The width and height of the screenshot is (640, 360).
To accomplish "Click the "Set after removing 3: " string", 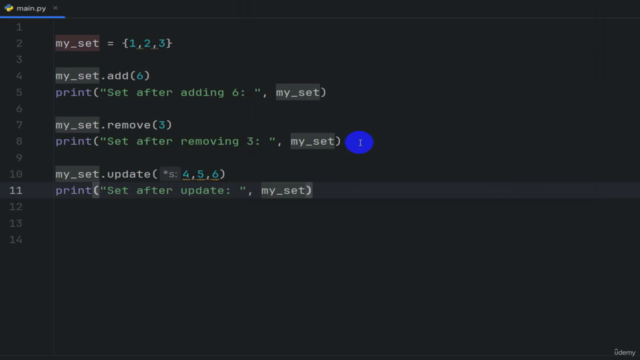I will click(188, 142).
